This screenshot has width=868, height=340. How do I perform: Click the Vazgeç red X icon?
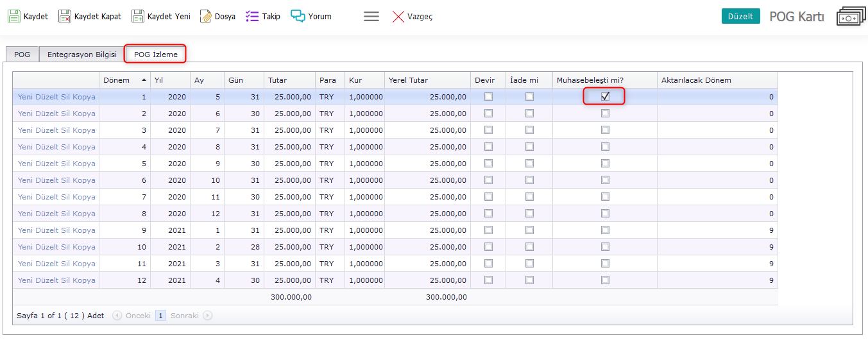click(x=398, y=17)
